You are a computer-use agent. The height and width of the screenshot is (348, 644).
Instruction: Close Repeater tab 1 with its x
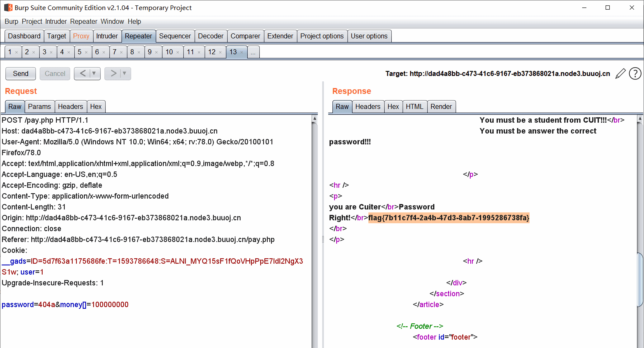(16, 52)
